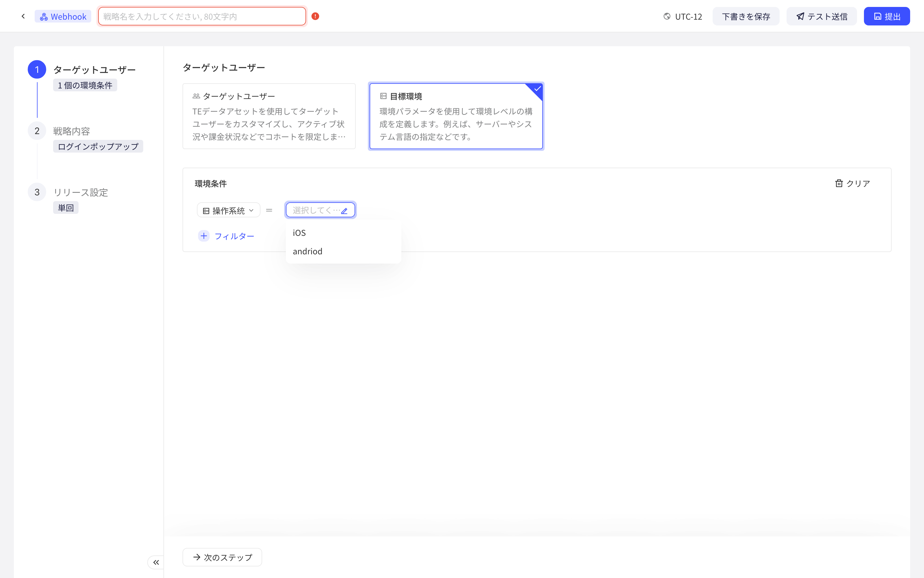The width and height of the screenshot is (924, 578).
Task: Click the Webhook channel tag
Action: coord(63,16)
